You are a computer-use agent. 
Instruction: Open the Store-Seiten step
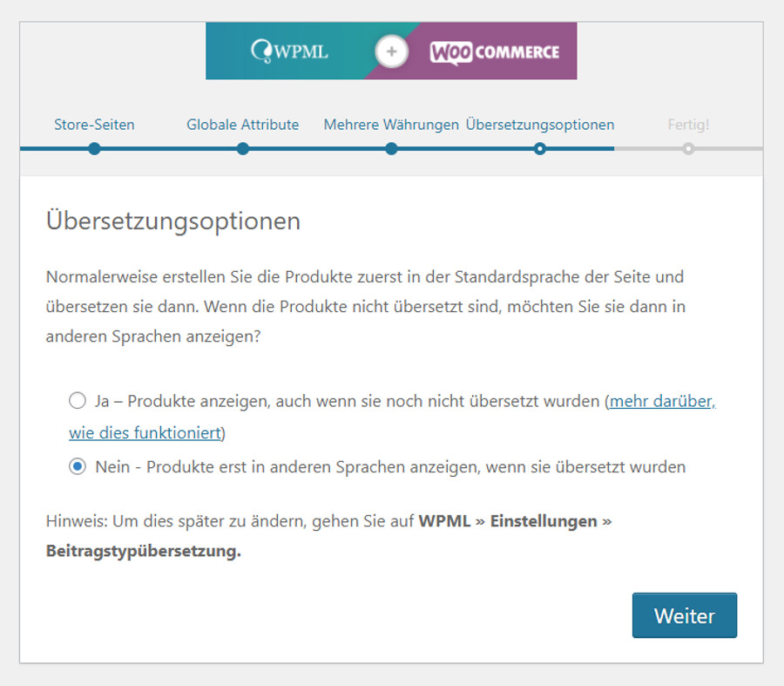[94, 125]
